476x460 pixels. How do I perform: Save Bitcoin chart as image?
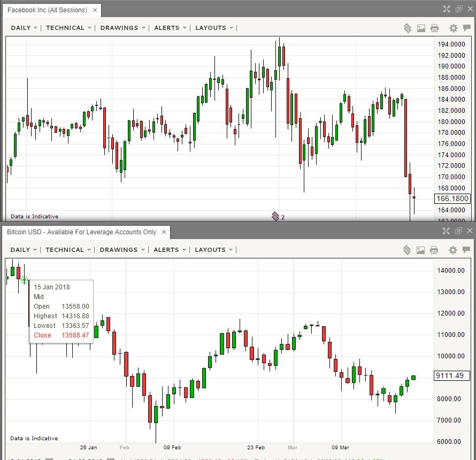(420, 250)
